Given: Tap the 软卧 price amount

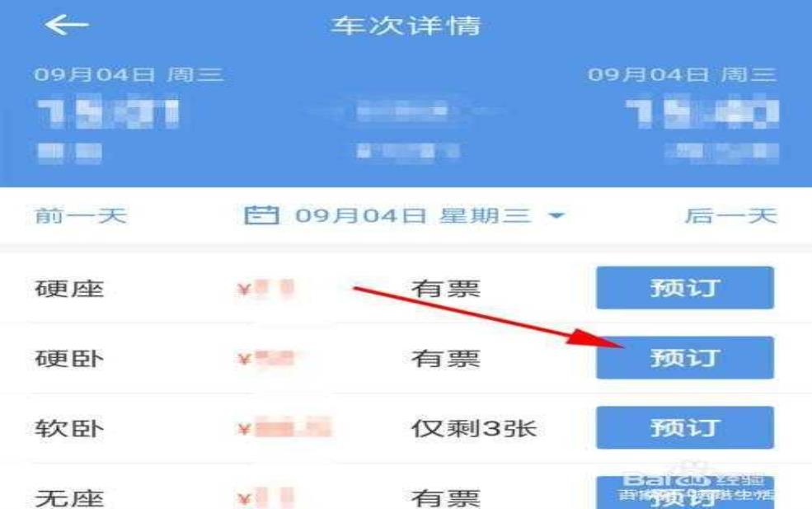Looking at the screenshot, I should (x=284, y=429).
